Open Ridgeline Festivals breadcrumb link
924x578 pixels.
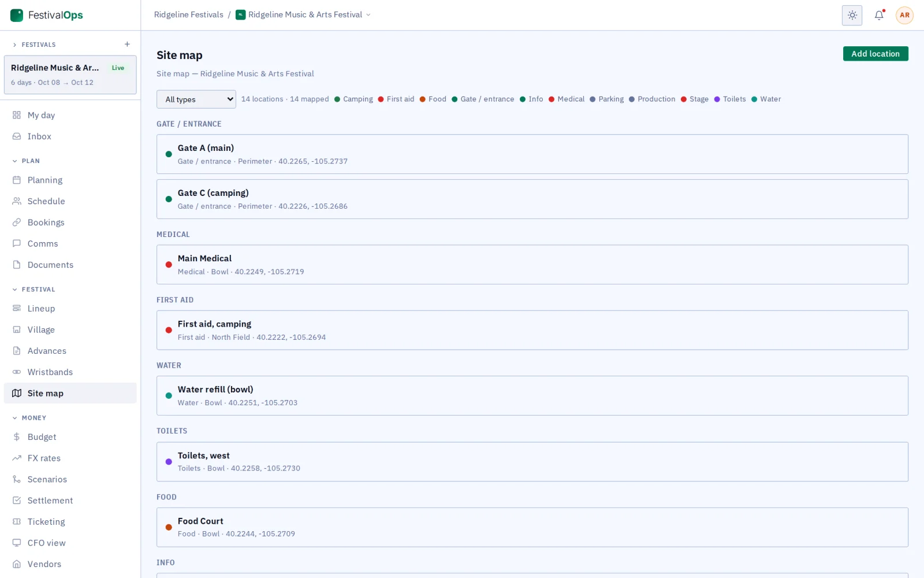click(x=188, y=15)
